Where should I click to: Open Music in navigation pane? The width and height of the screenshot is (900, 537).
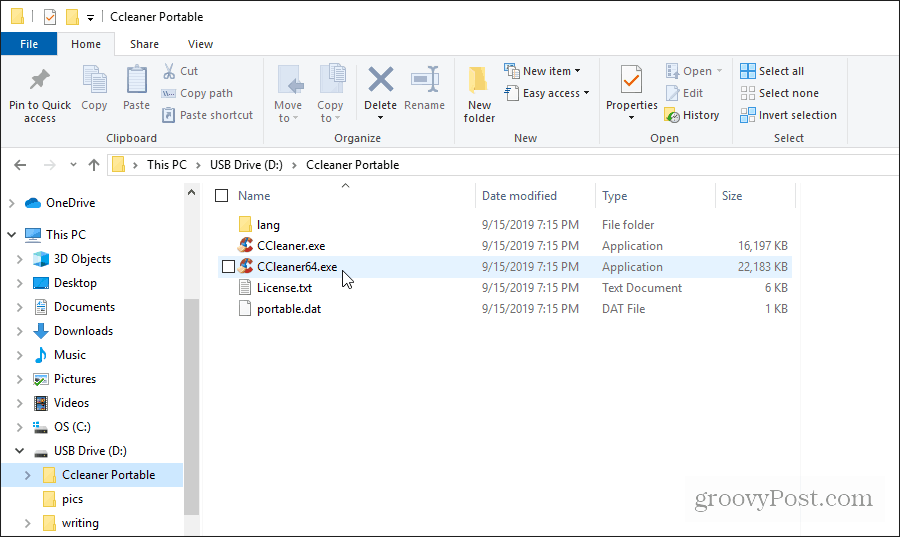point(69,355)
